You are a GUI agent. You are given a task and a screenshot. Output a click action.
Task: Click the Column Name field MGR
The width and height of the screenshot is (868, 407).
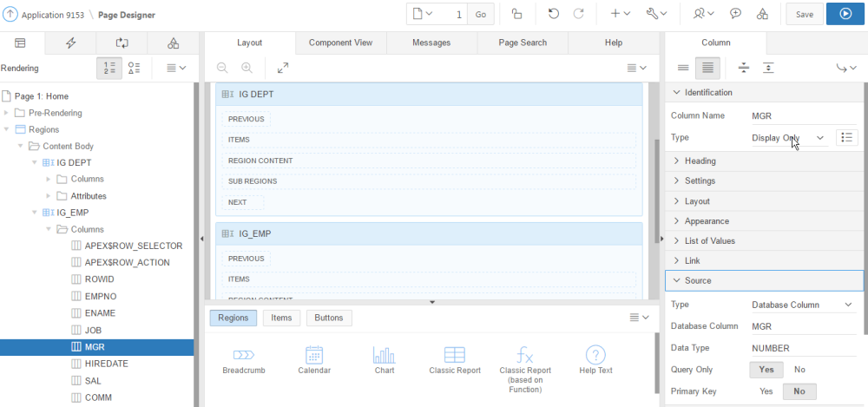[803, 116]
